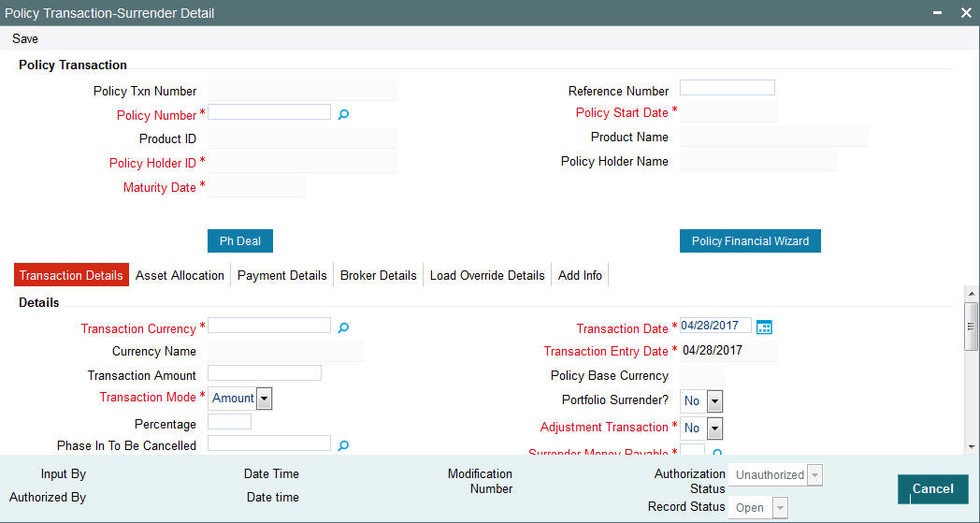The image size is (980, 523).
Task: Open the Transaction Currency lookup search icon
Action: (x=343, y=327)
